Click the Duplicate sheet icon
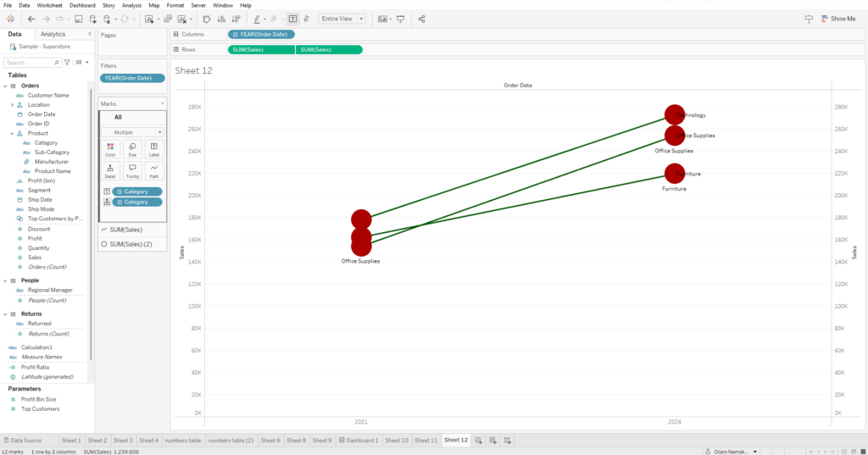 (x=168, y=19)
